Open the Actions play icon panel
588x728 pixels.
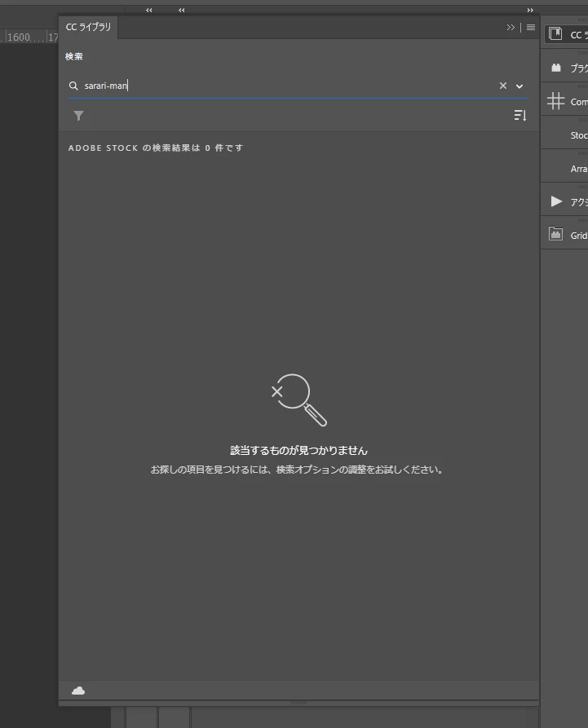point(556,201)
